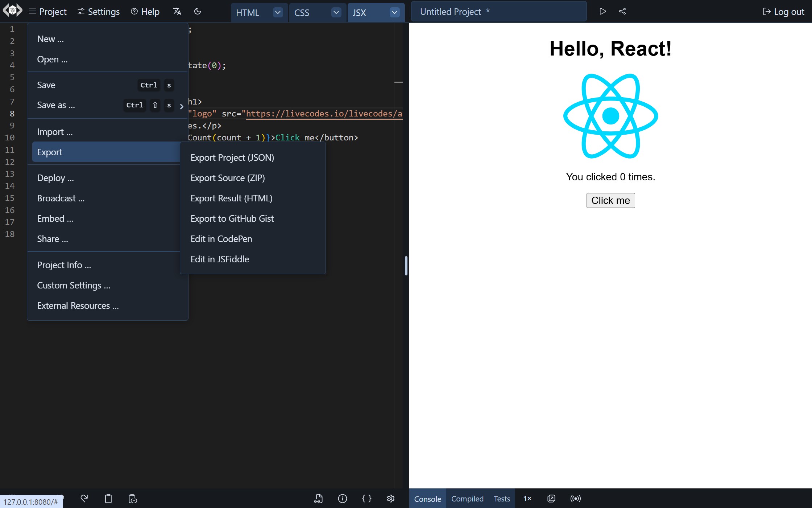Change the 1x result zoom level
This screenshot has width=812, height=508.
pos(527,498)
